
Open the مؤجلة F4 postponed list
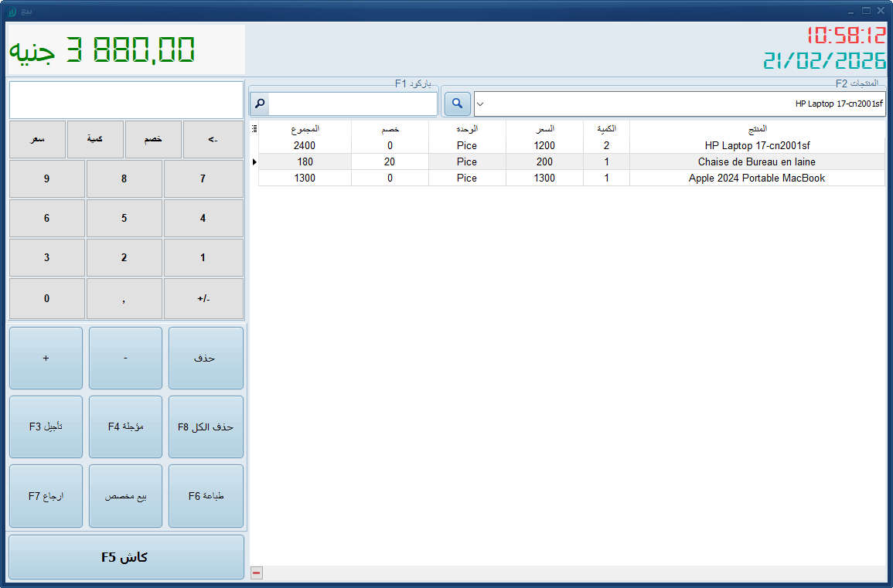click(x=125, y=427)
